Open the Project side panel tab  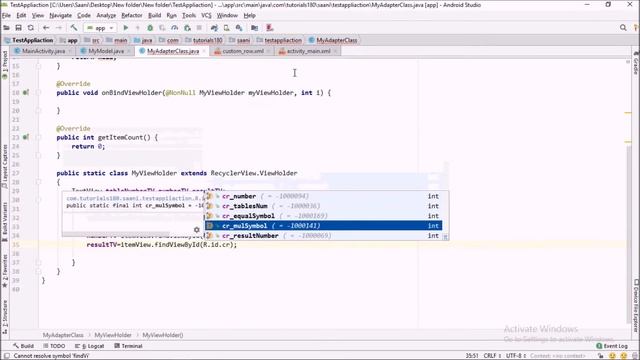click(x=5, y=64)
